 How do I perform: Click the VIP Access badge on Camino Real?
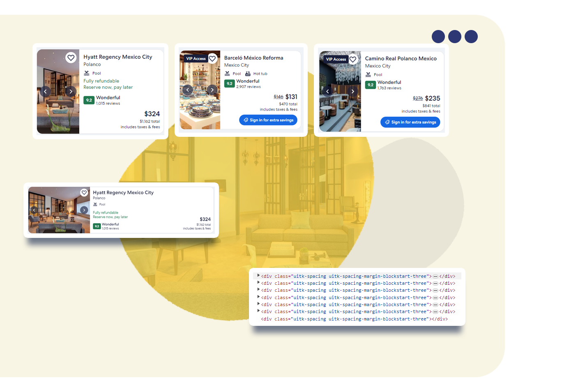pos(335,59)
